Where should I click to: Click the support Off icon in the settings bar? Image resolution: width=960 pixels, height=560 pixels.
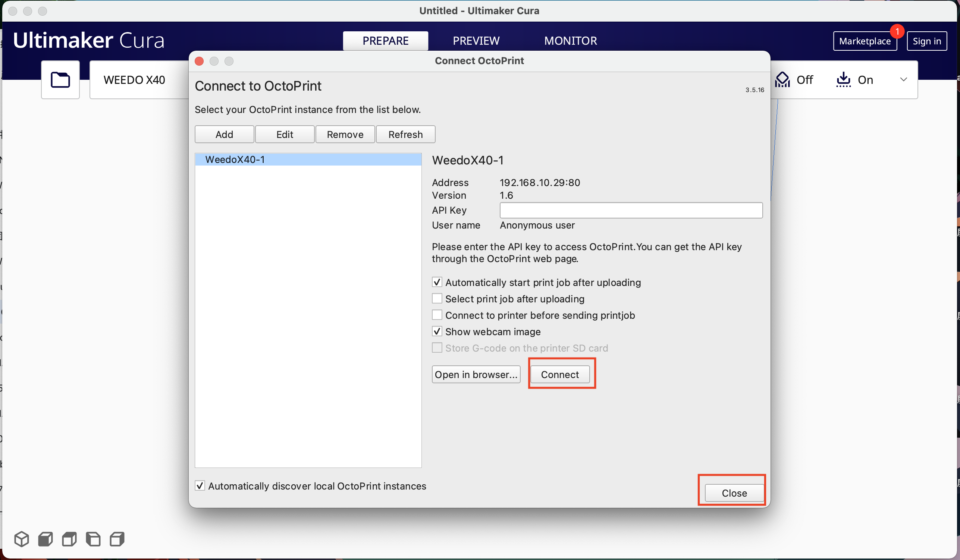pos(782,80)
